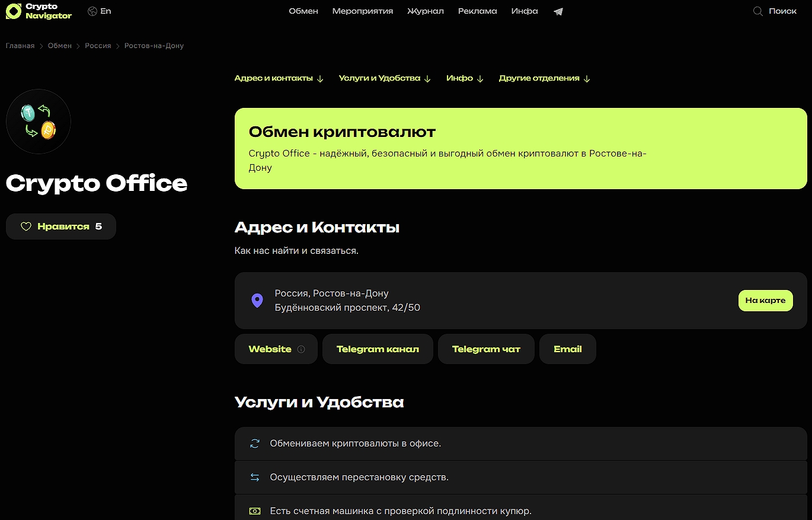Open the Website button
The width and height of the screenshot is (812, 520).
tap(276, 349)
